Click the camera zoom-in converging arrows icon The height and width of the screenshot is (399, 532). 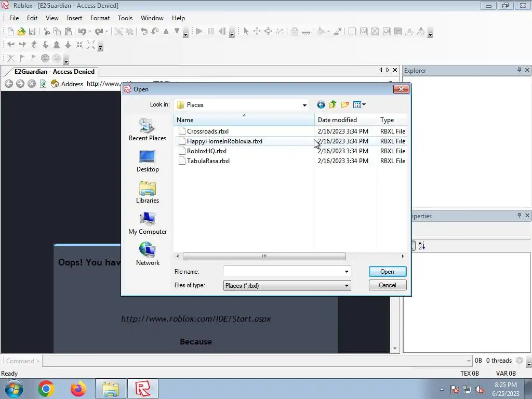coord(79,45)
